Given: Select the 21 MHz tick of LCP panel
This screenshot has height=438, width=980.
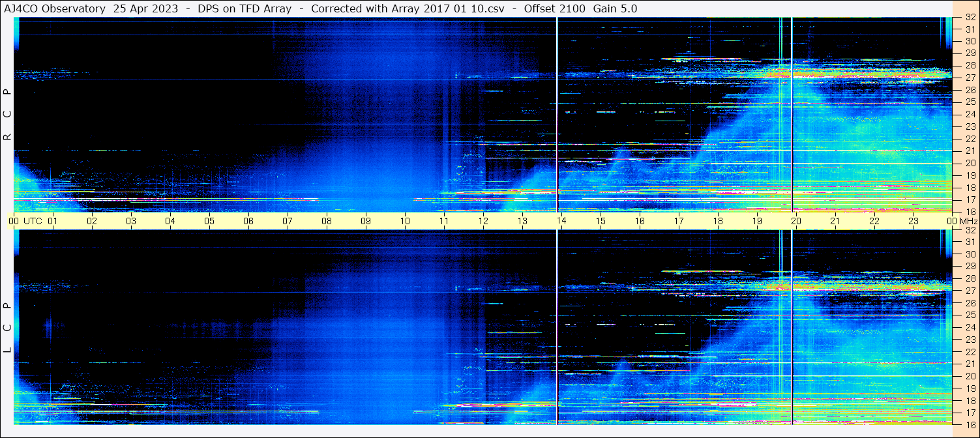Looking at the screenshot, I should pos(970,364).
